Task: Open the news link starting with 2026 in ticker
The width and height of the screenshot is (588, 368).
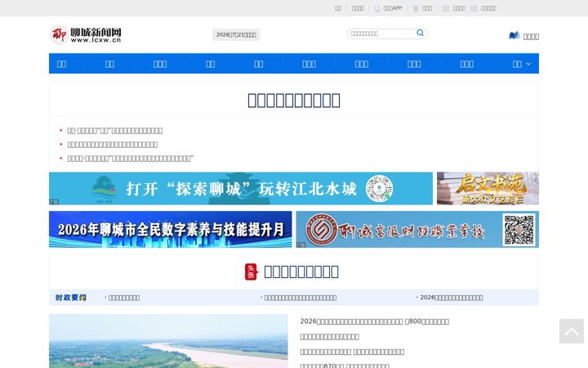Action: click(451, 298)
